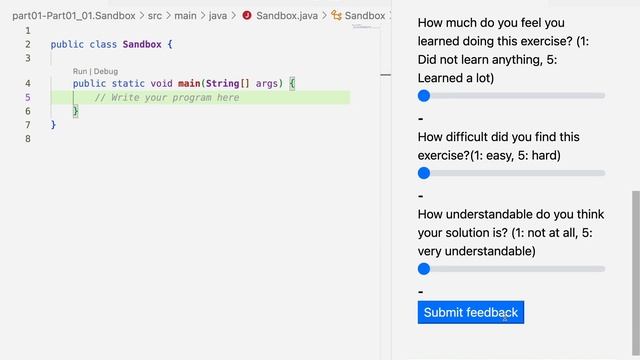Submit feedback with the blue button
The height and width of the screenshot is (360, 640).
pos(471,312)
